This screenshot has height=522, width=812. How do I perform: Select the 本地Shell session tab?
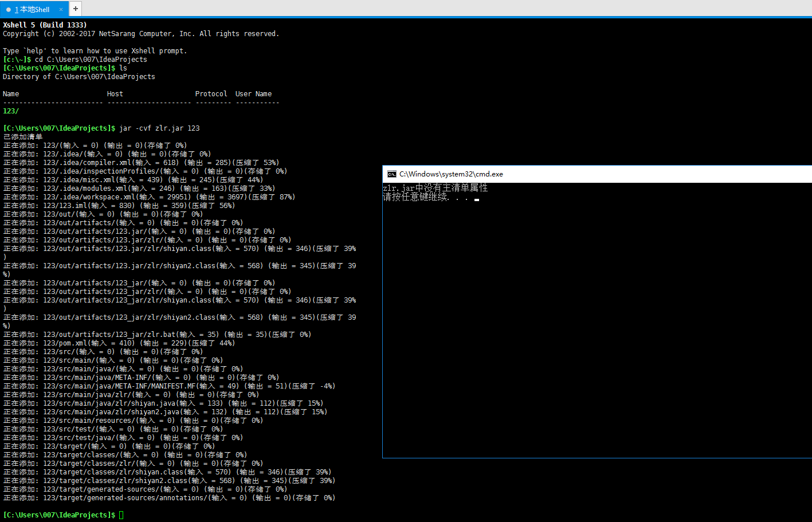pos(34,9)
